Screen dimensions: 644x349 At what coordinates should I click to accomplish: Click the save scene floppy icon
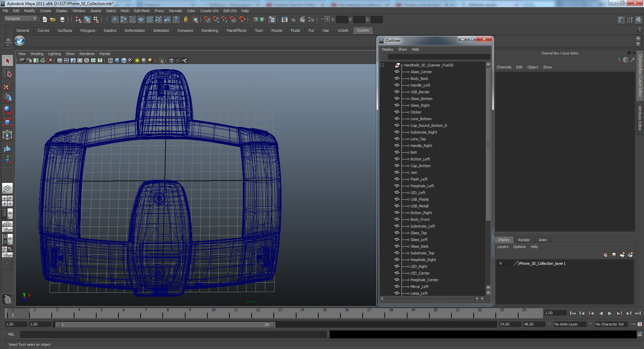point(62,19)
